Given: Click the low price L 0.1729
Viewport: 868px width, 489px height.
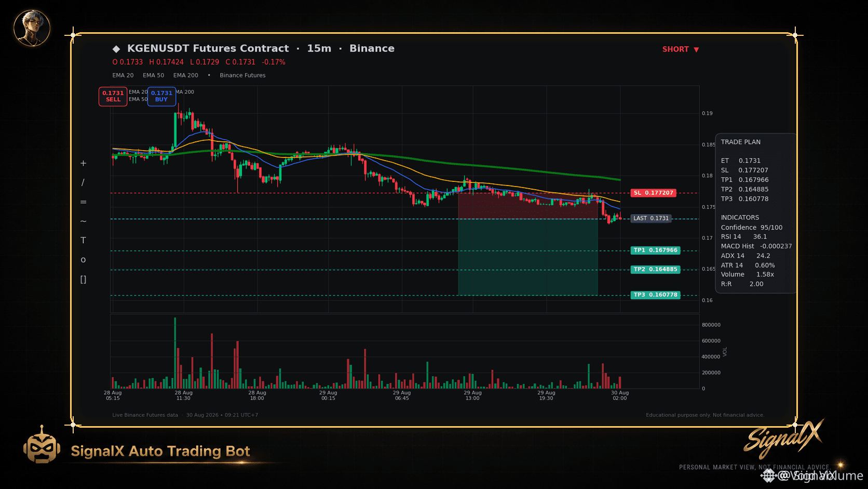Looking at the screenshot, I should click(x=205, y=62).
